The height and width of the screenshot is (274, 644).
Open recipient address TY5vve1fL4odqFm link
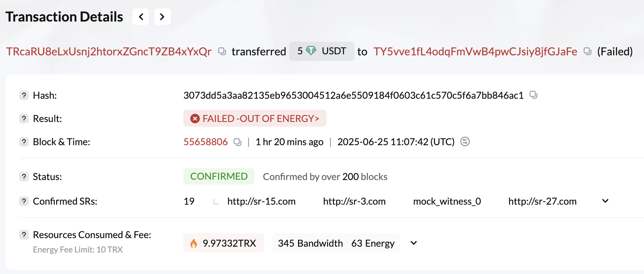point(475,52)
